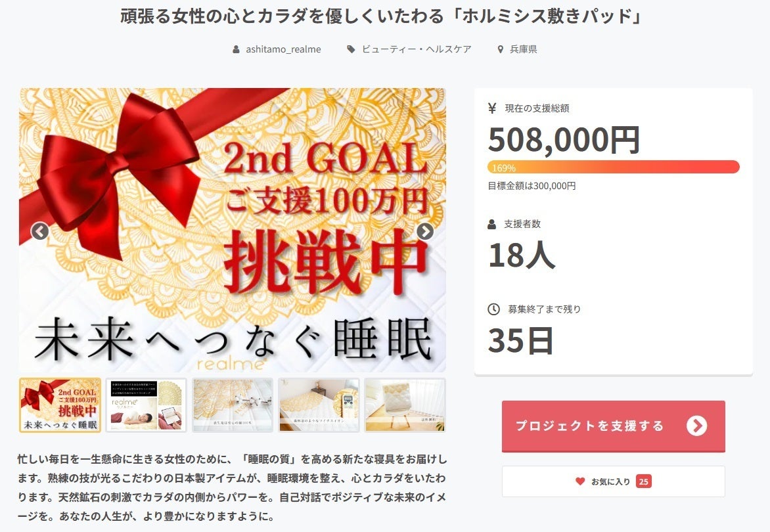Click the yen icon near 現在の支援総額
Viewport: 770px width, 532px height.
click(x=493, y=108)
